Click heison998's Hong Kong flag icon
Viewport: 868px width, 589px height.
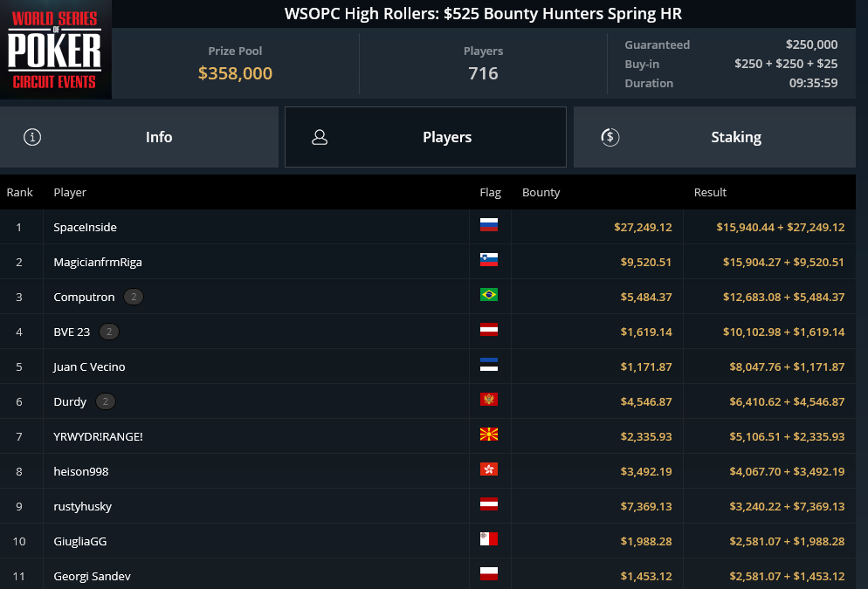click(489, 469)
